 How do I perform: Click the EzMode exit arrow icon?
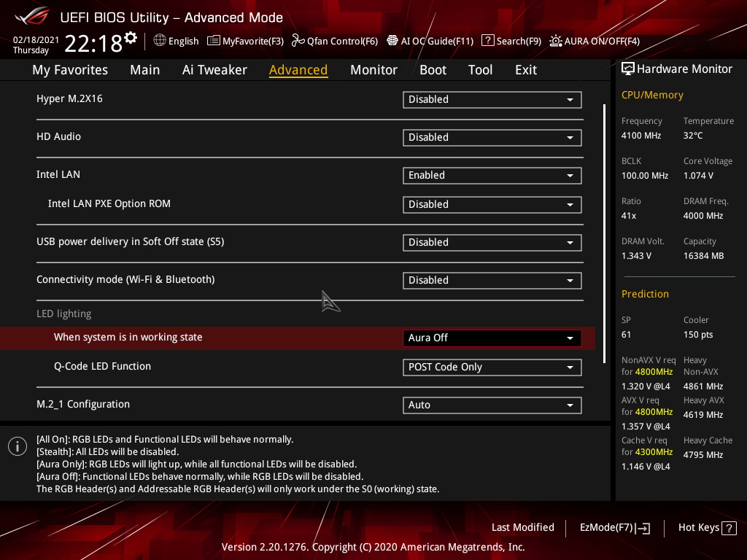tap(643, 528)
